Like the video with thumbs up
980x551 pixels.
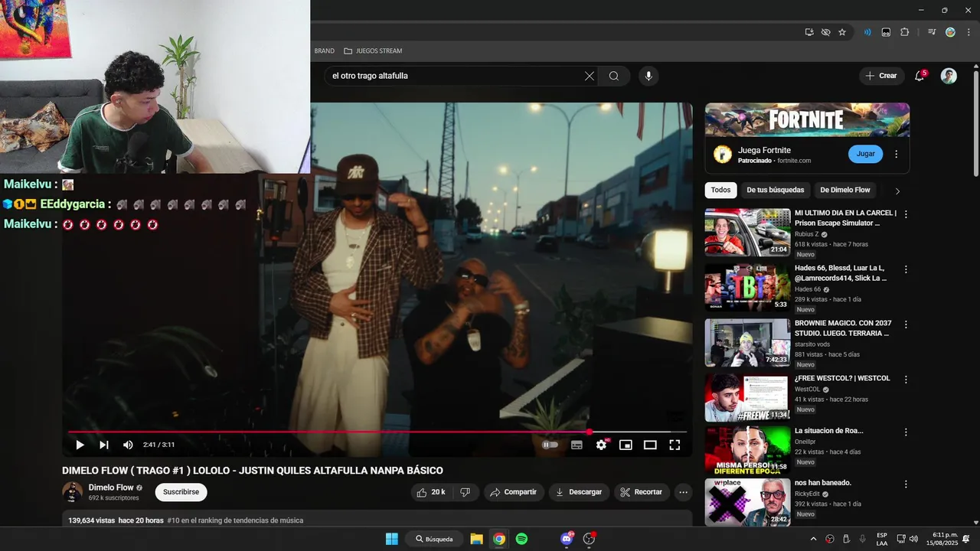tap(432, 492)
